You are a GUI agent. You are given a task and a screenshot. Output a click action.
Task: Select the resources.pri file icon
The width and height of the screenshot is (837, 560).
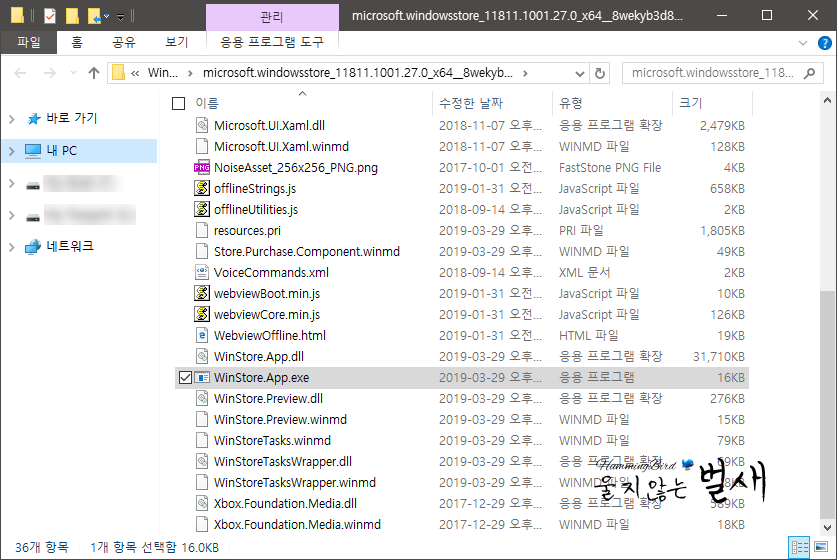click(202, 231)
